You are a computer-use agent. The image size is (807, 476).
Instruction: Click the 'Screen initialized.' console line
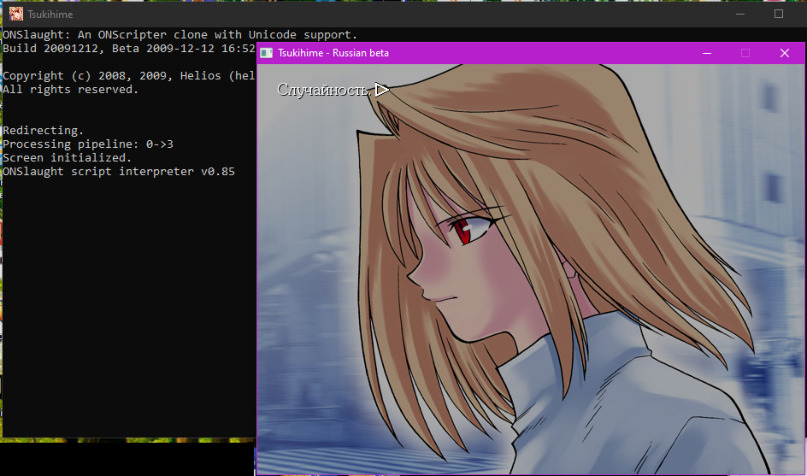pos(67,157)
